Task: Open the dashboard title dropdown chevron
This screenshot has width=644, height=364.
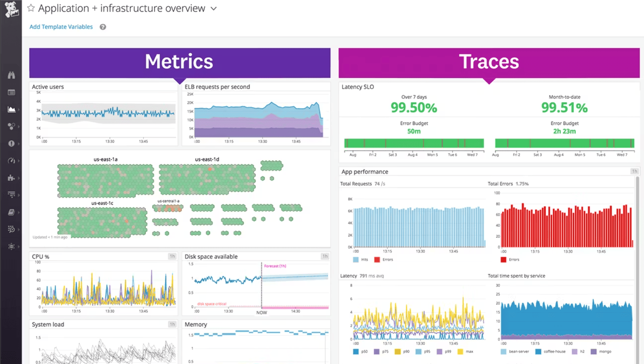Action: point(214,8)
